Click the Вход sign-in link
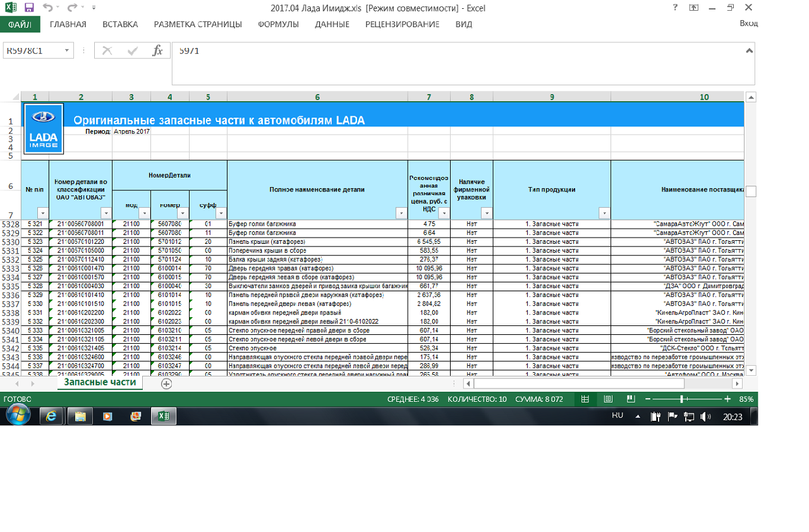Viewport: 809px width, 532px height. pos(748,23)
